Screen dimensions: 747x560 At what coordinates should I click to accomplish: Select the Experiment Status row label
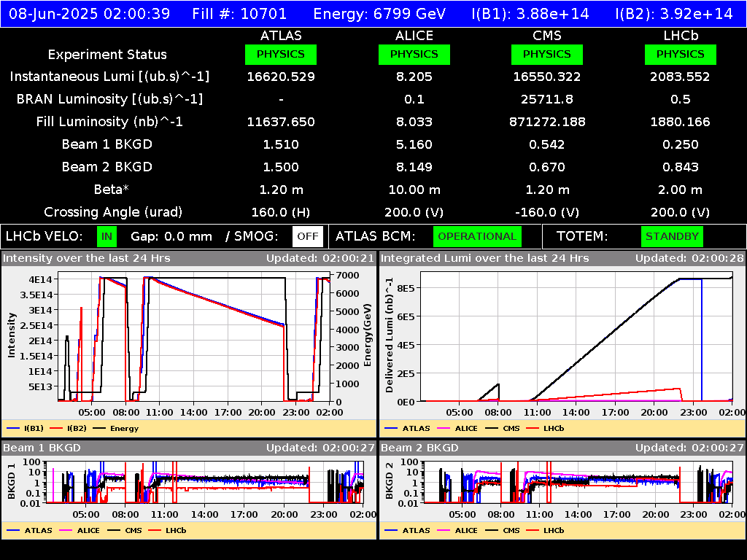point(107,55)
